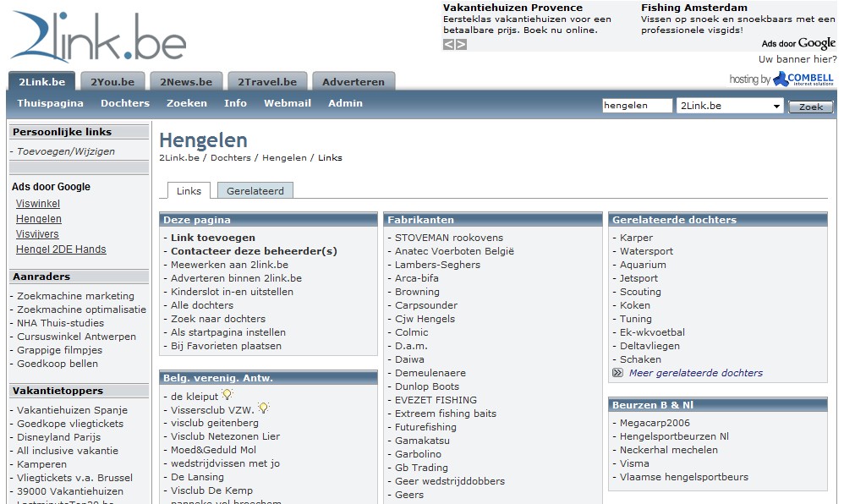Open the Gerelateerd tab
The image size is (844, 504).
click(255, 190)
